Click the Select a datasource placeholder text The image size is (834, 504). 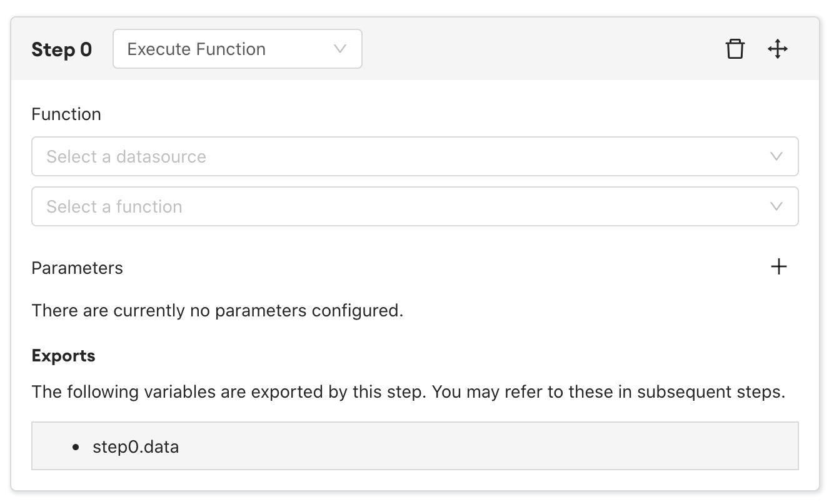[126, 156]
